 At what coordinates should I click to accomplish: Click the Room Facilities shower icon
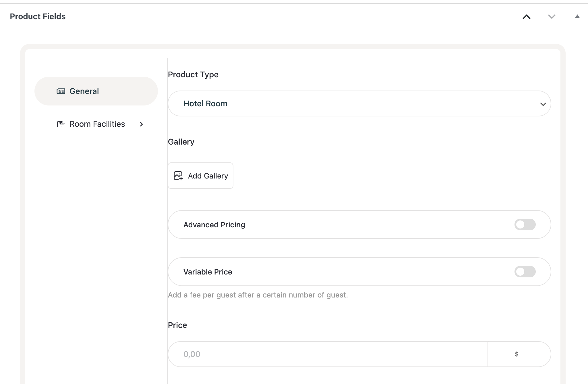[61, 124]
